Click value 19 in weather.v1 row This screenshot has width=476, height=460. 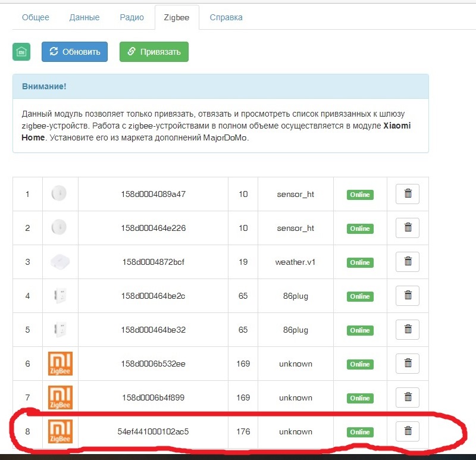click(243, 262)
